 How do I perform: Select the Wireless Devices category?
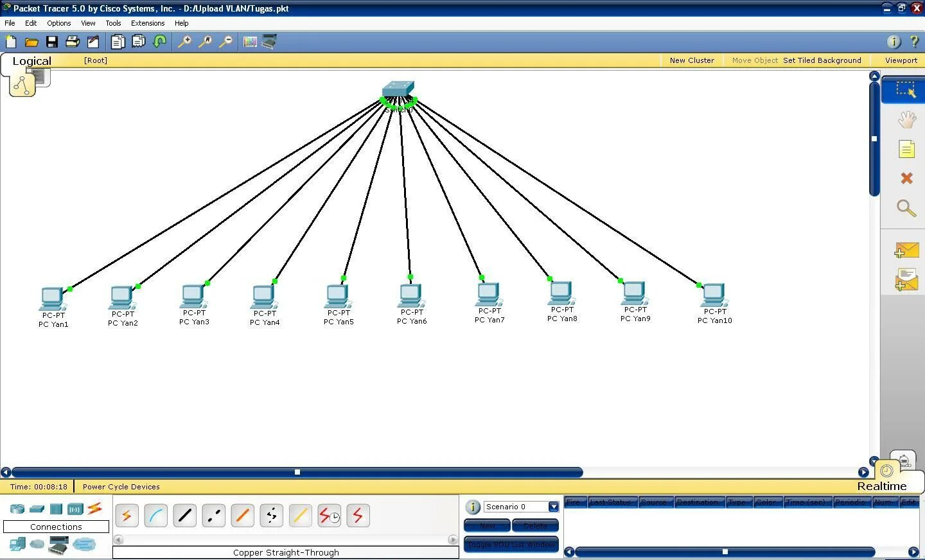(x=75, y=509)
